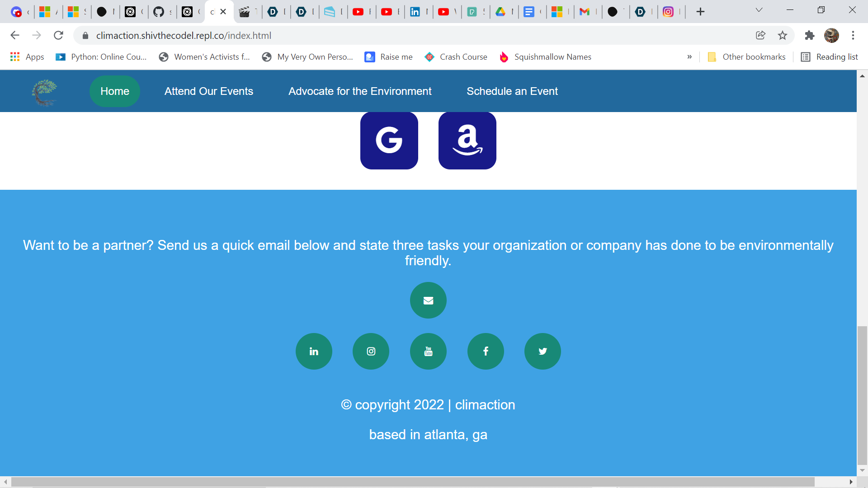Click the Google partner logo
The width and height of the screenshot is (868, 488).
pyautogui.click(x=389, y=141)
